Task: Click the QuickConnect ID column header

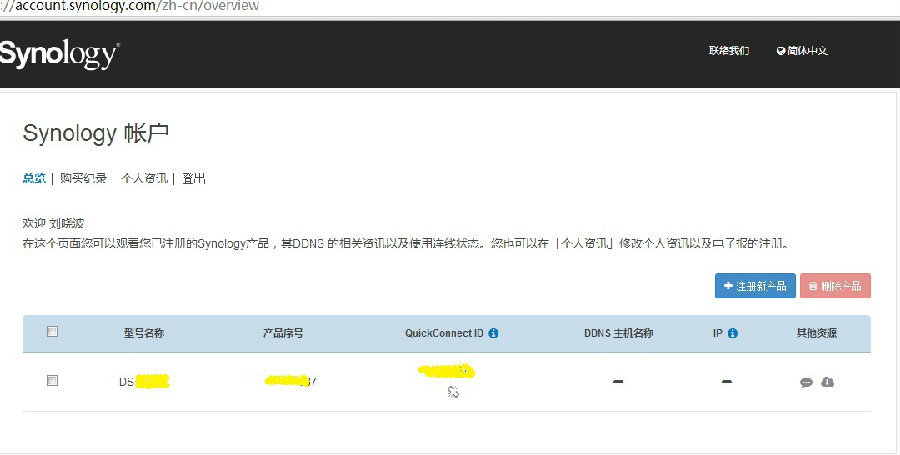Action: click(444, 333)
